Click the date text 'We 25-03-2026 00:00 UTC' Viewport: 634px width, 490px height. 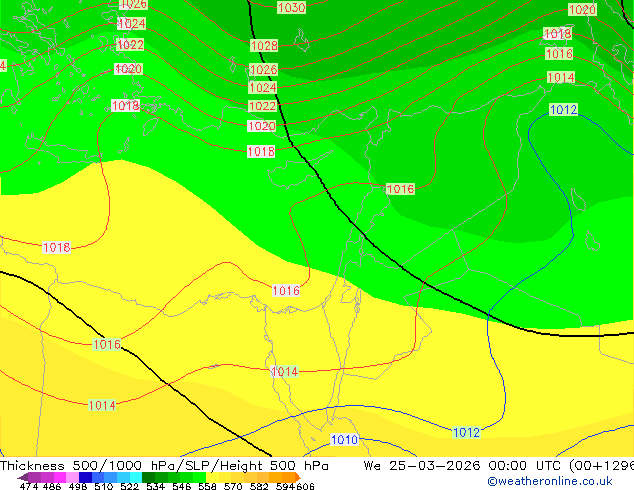point(464,466)
